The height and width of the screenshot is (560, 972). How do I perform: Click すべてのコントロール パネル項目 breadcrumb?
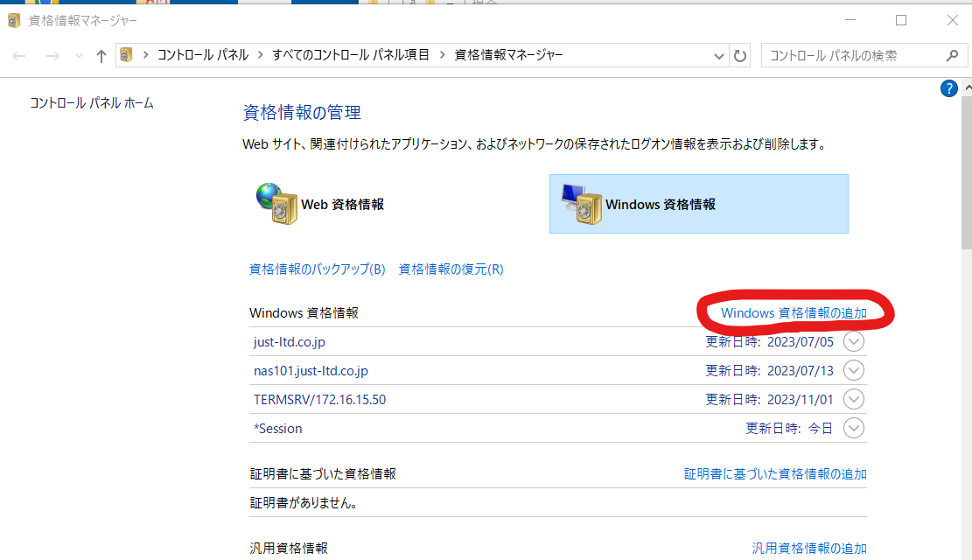pos(351,55)
